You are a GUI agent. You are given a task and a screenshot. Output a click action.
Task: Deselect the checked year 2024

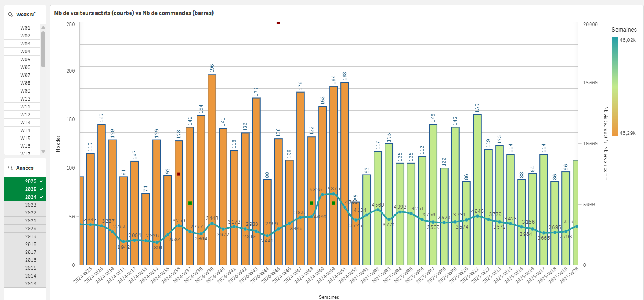pos(25,197)
